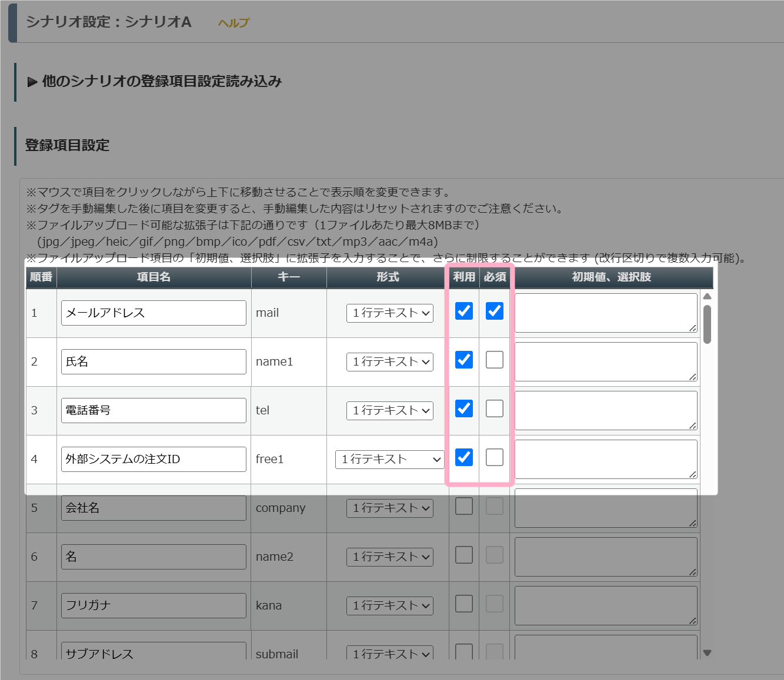The width and height of the screenshot is (784, 680).
Task: Open 形式 dropdown for kana row
Action: pyautogui.click(x=390, y=606)
